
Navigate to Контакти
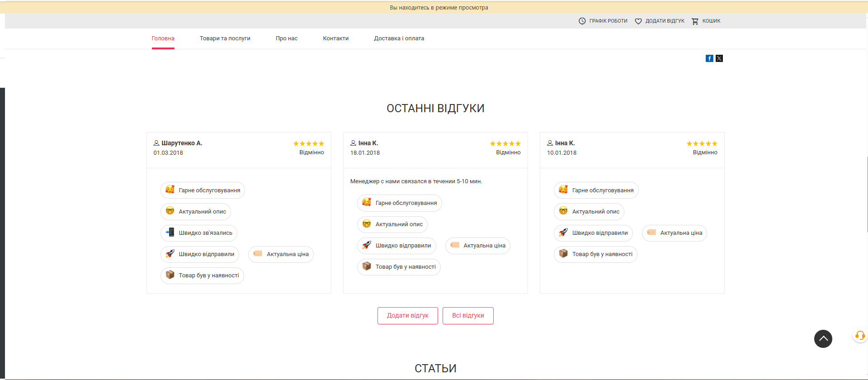click(x=335, y=38)
